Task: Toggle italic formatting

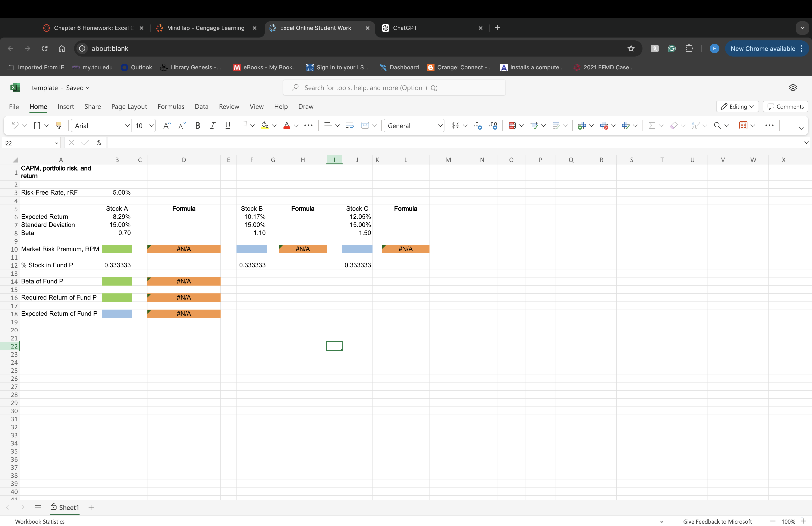Action: (x=212, y=125)
